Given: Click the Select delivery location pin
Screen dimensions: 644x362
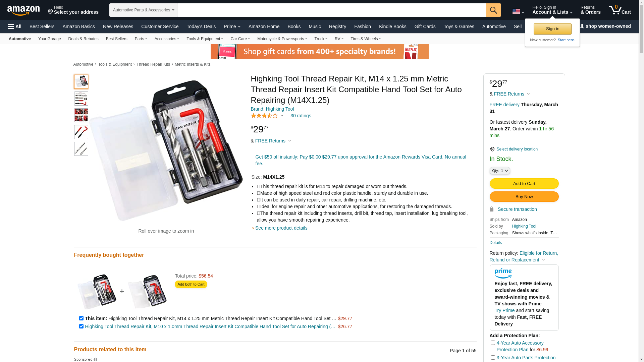Looking at the screenshot, I should point(492,149).
